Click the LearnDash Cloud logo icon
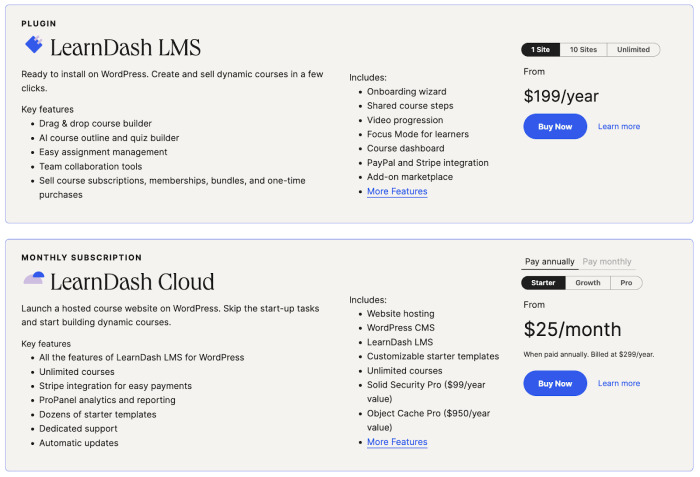Viewport: 700px width, 477px height. click(34, 279)
